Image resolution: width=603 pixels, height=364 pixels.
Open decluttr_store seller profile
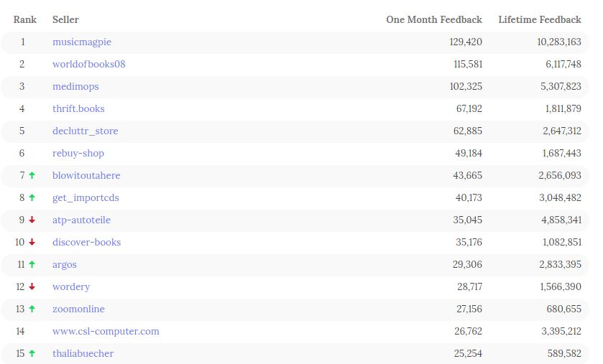pos(86,131)
